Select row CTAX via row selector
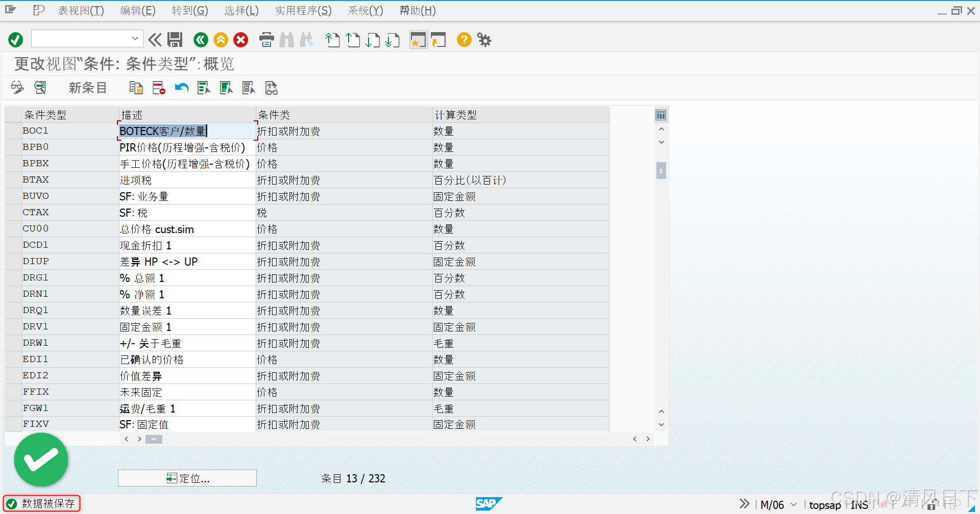 pyautogui.click(x=13, y=213)
